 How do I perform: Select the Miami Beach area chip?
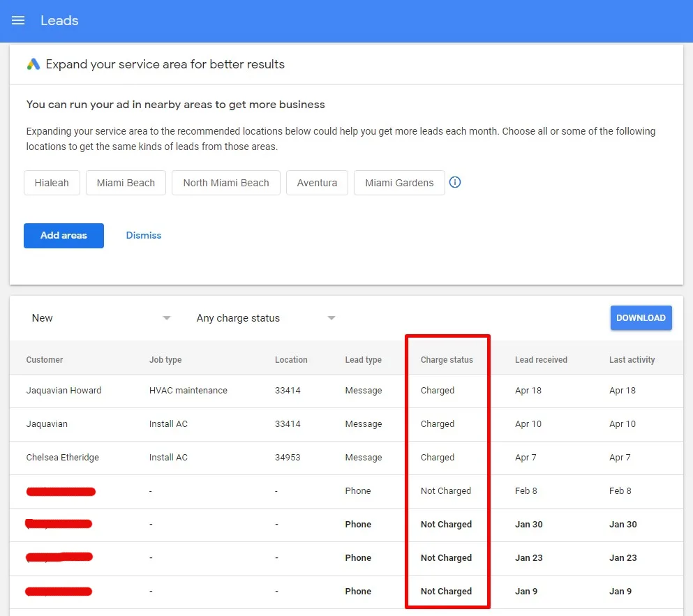click(126, 182)
